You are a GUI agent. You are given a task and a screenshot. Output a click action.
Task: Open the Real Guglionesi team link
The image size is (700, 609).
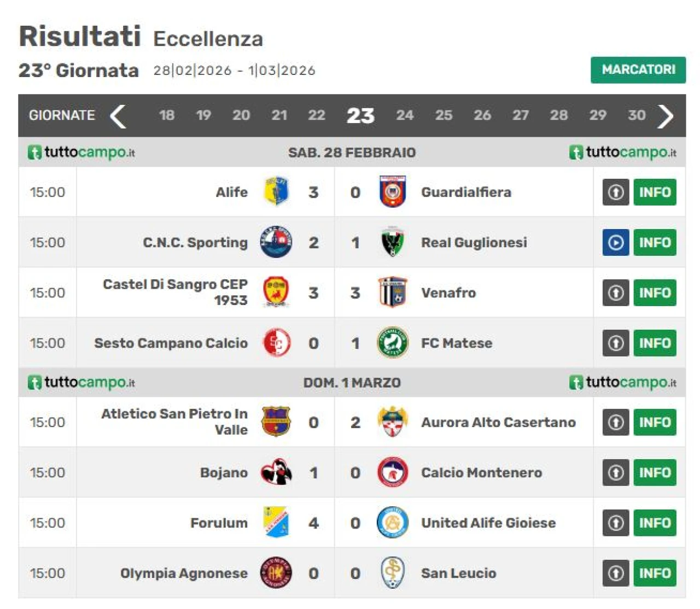(x=474, y=242)
